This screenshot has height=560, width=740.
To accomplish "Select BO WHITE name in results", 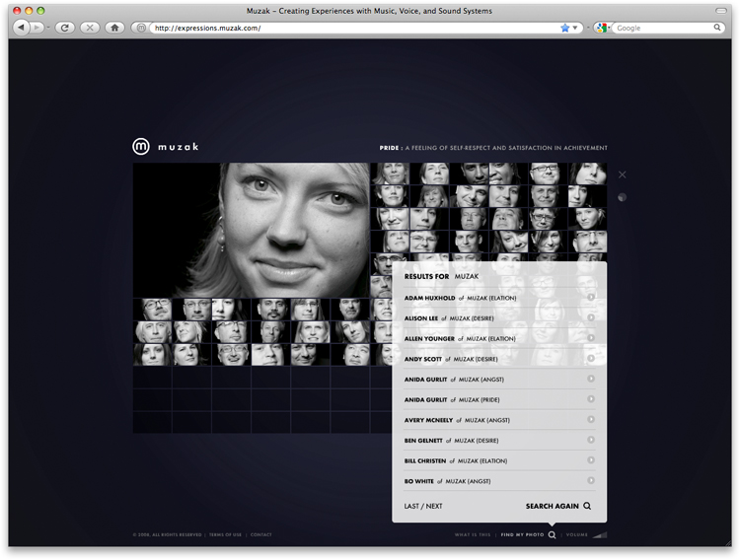I will (418, 481).
